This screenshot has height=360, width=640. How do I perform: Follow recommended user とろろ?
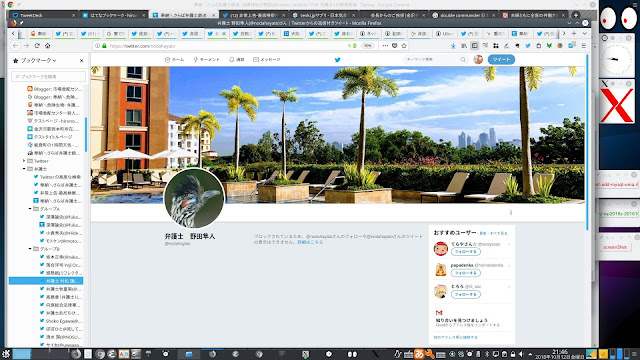click(x=465, y=294)
